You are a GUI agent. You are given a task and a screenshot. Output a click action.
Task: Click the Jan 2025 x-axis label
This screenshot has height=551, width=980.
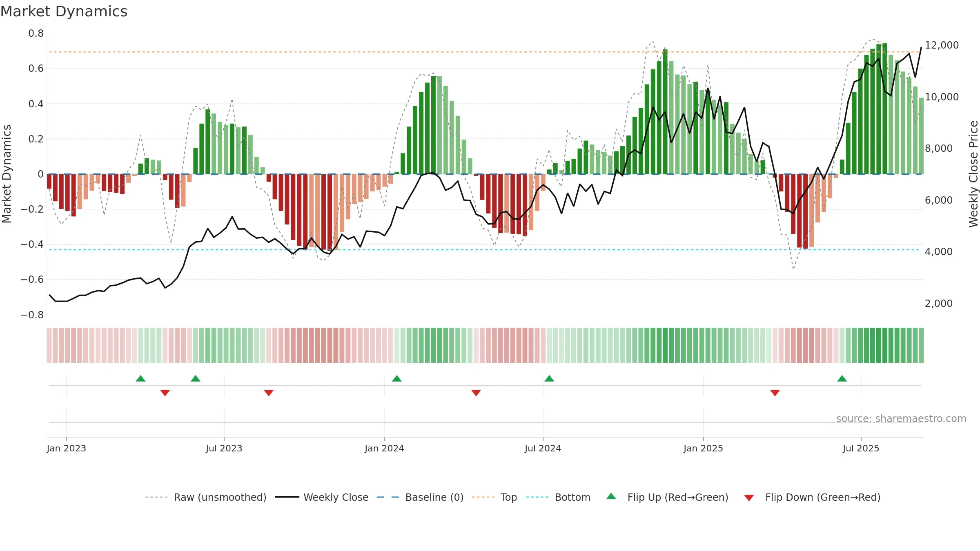(703, 448)
